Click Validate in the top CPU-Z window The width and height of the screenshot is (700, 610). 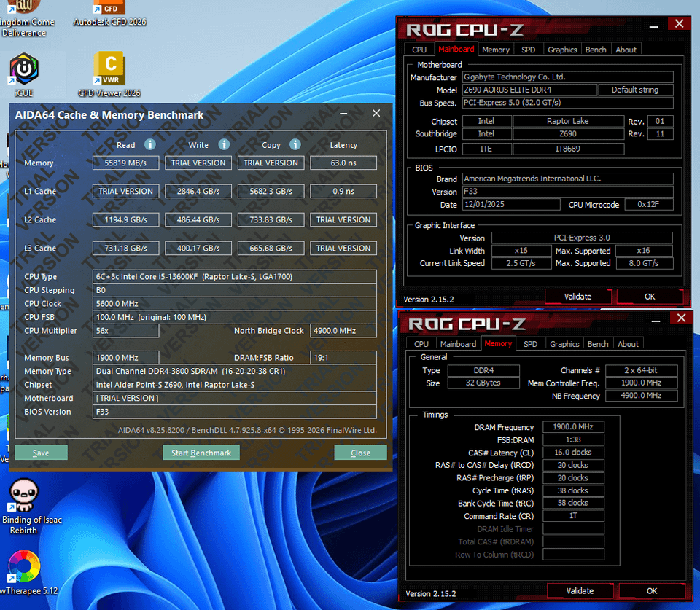coord(577,297)
